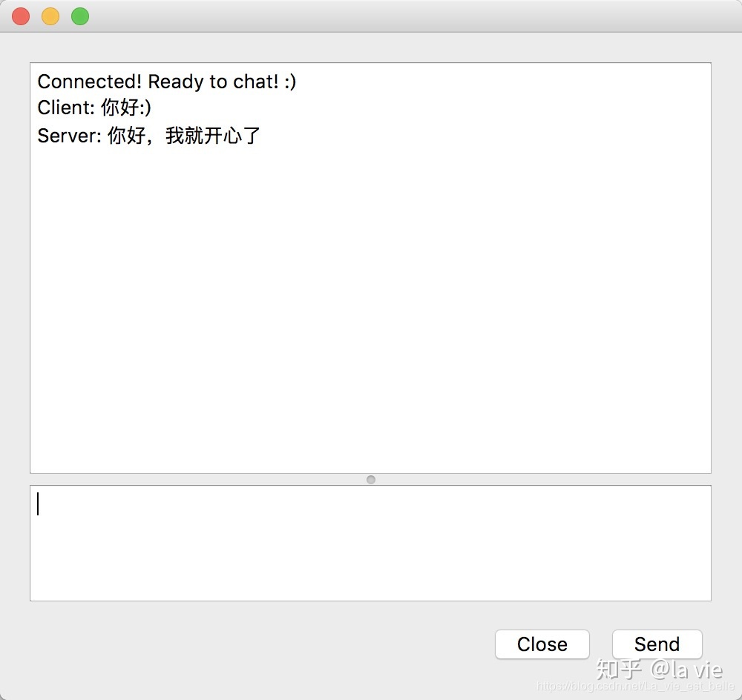Click the Send button
Image resolution: width=742 pixels, height=700 pixels.
click(657, 644)
